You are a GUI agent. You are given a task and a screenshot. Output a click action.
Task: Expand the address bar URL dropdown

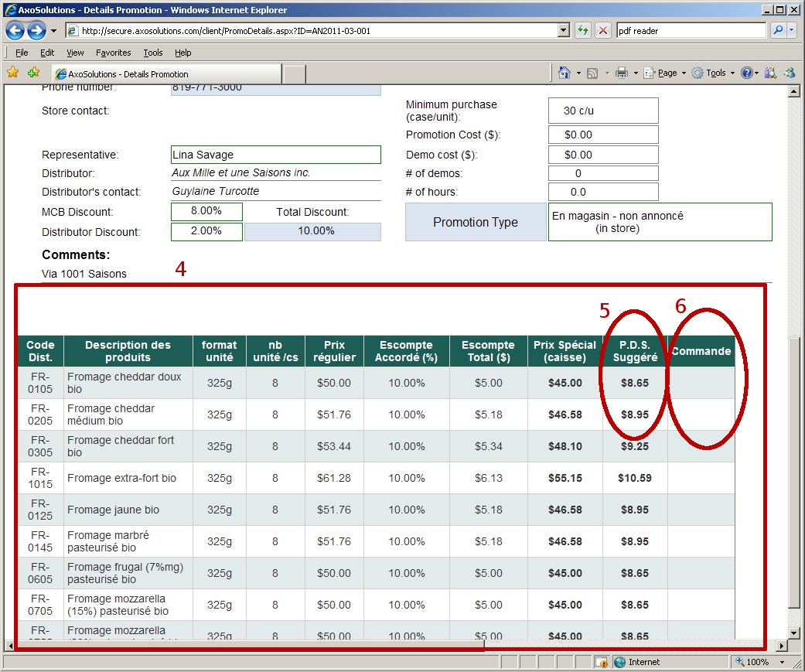564,30
